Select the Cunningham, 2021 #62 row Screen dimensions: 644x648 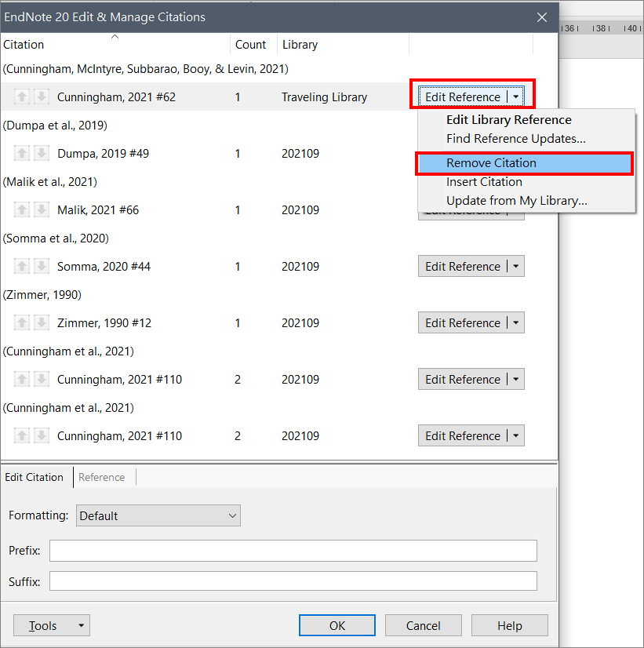(x=117, y=96)
